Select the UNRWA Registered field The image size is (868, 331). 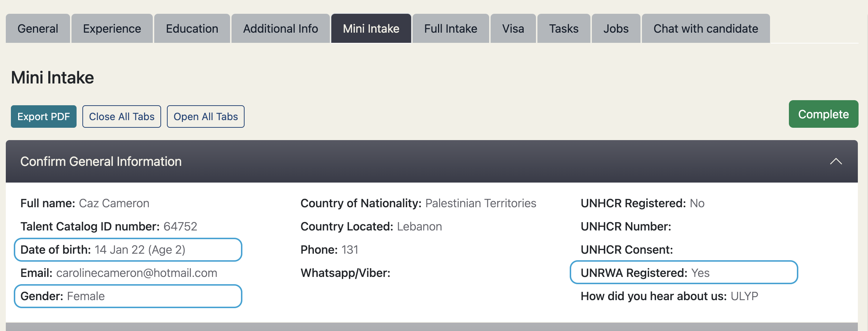[684, 273]
